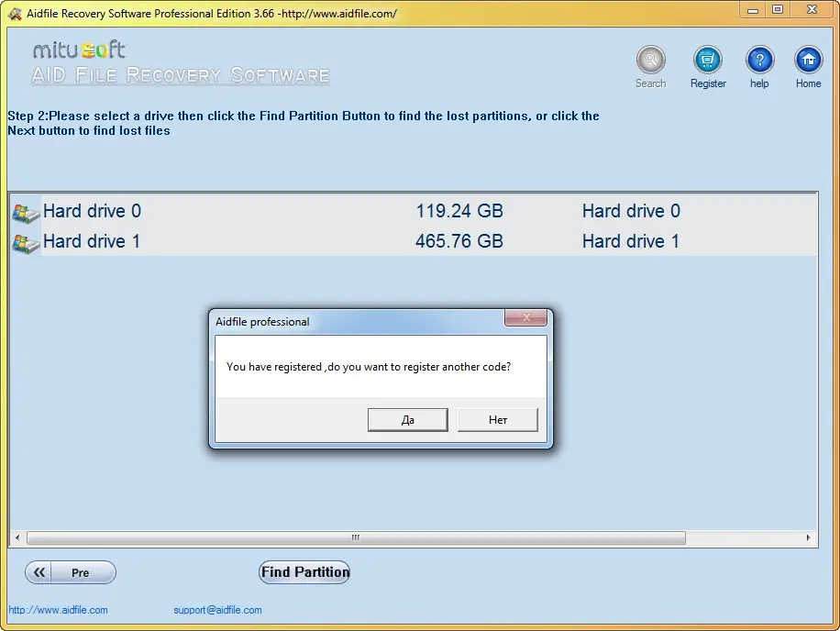Click the mitusoft logo
This screenshot has height=631, width=840.
pos(79,50)
